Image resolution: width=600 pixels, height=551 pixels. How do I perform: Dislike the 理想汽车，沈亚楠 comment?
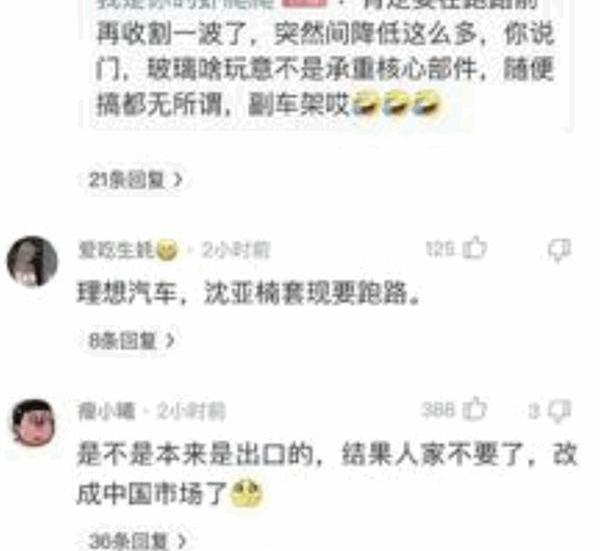[559, 251]
